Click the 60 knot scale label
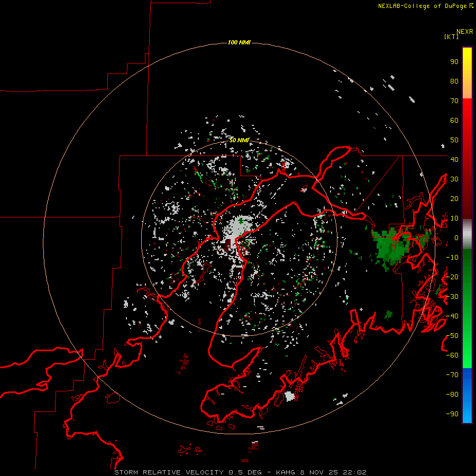476x476 pixels. pos(454,121)
